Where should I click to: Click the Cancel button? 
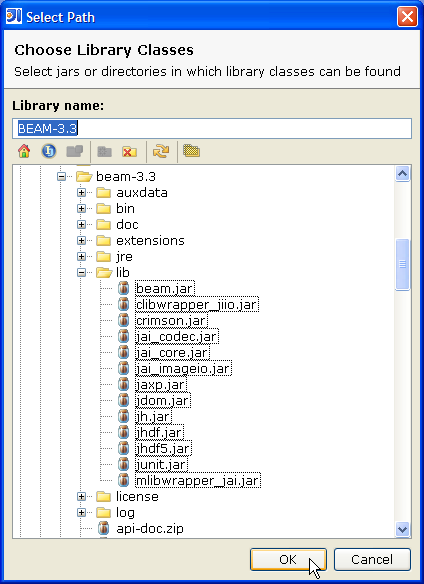[x=372, y=559]
